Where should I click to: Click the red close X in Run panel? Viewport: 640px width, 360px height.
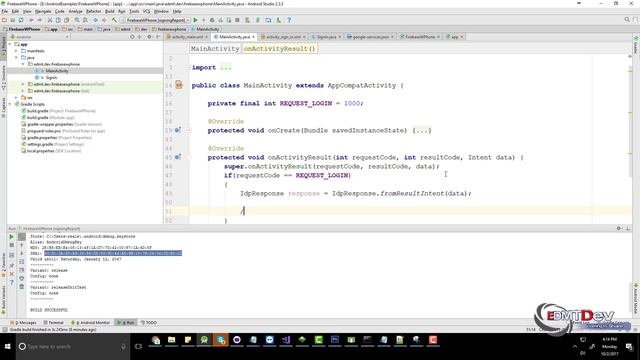[x=11, y=274]
